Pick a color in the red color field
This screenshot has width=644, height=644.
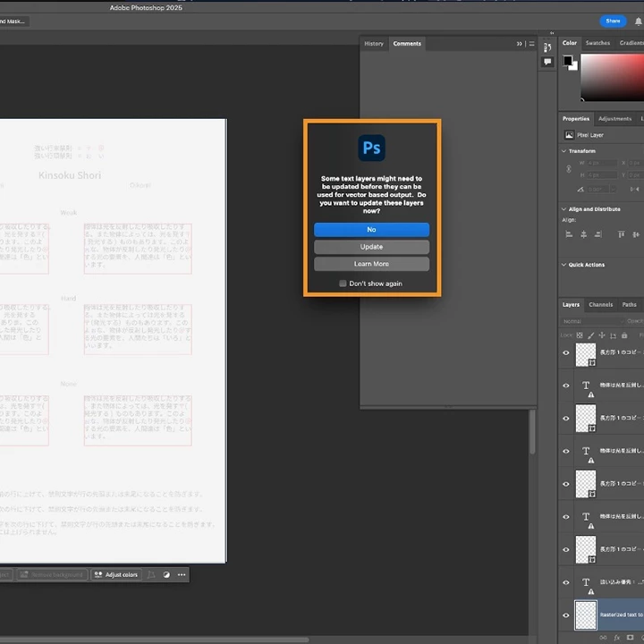[612, 77]
